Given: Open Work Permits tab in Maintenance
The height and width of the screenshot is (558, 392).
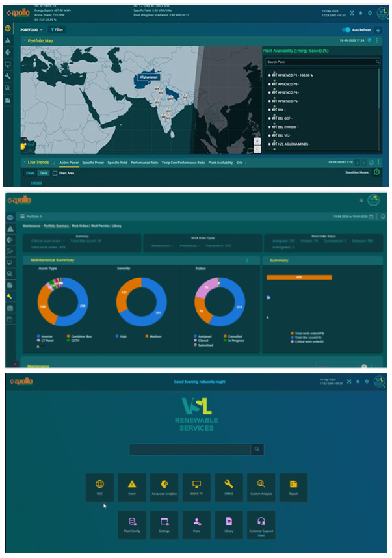Looking at the screenshot, I should point(100,226).
